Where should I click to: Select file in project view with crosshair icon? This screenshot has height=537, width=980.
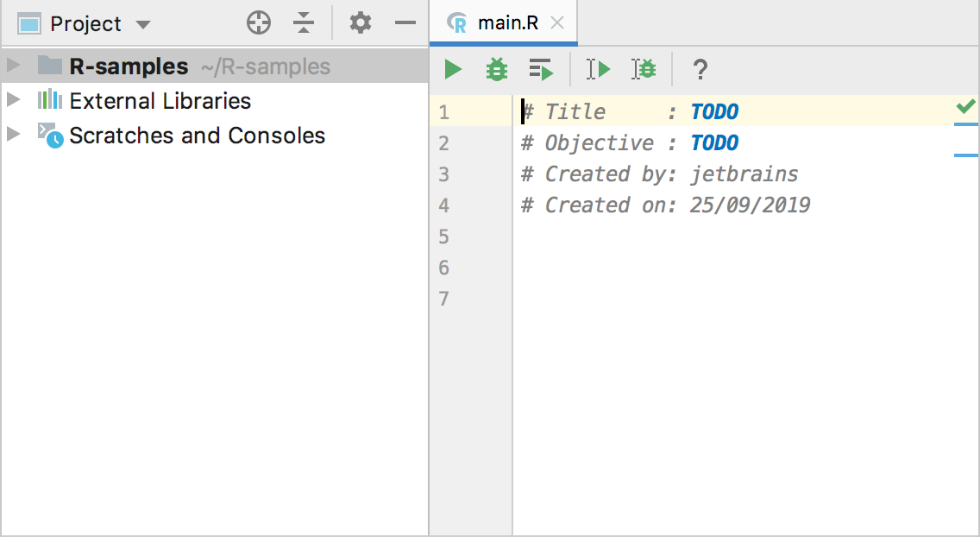point(258,22)
